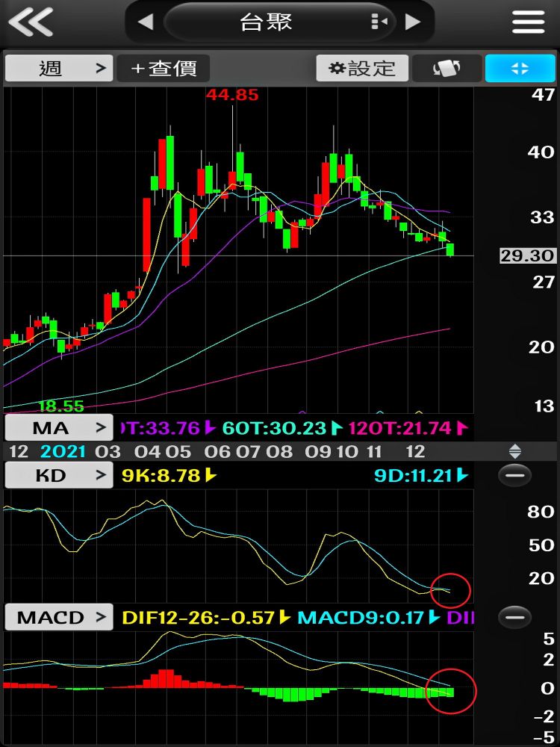
Task: Open the hamburger menu
Action: coord(528,22)
